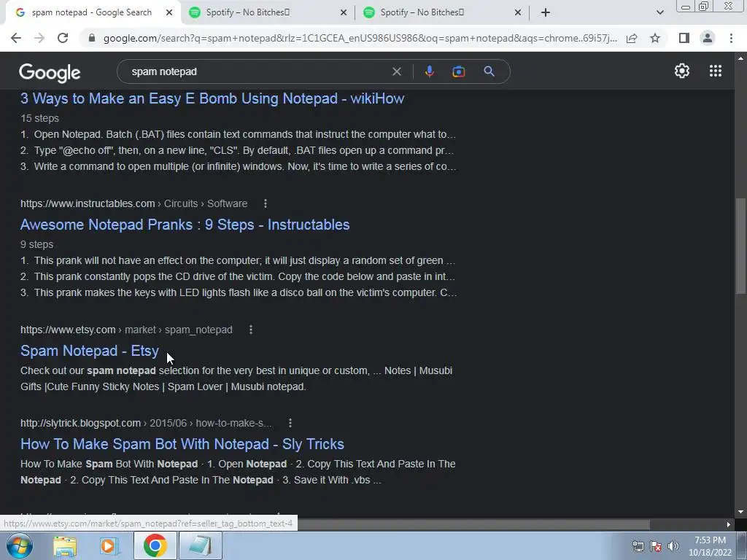This screenshot has height=560, width=747.
Task: Close the spam notepad Google Search tab
Action: pos(169,12)
